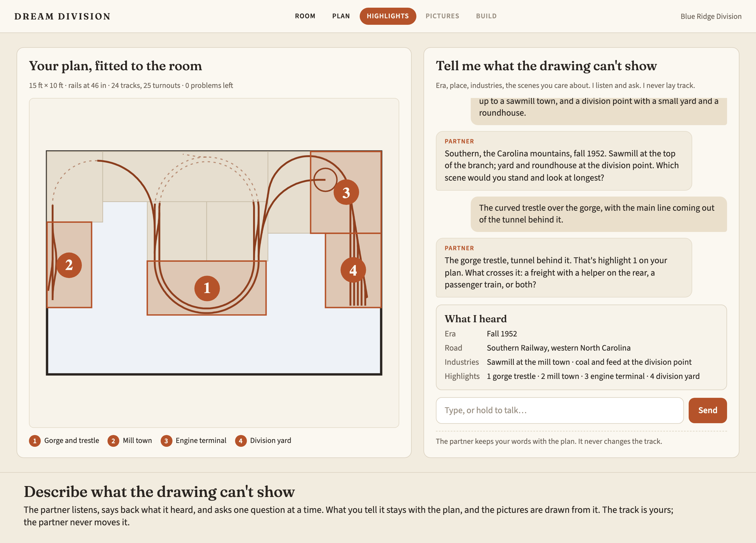Click the Send button

click(707, 410)
